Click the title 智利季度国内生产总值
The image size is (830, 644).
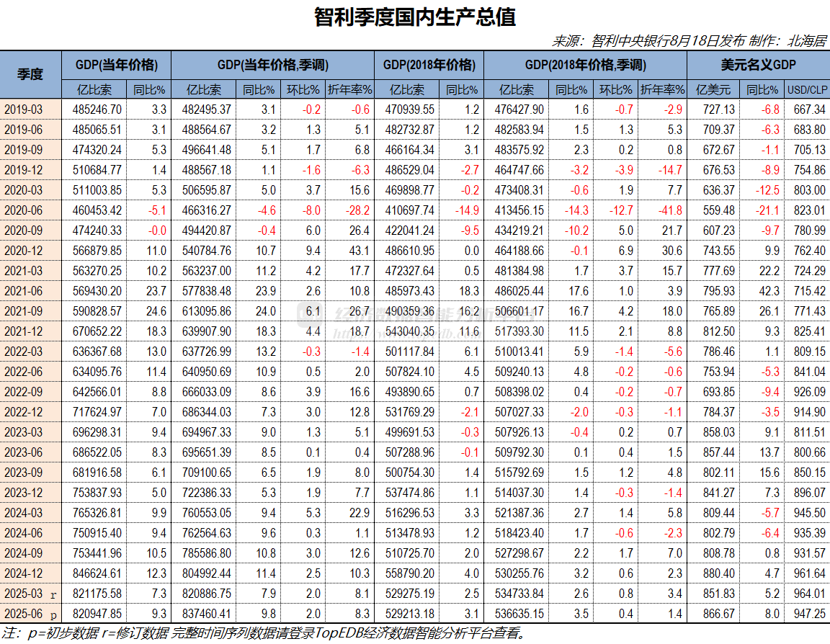pos(415,15)
